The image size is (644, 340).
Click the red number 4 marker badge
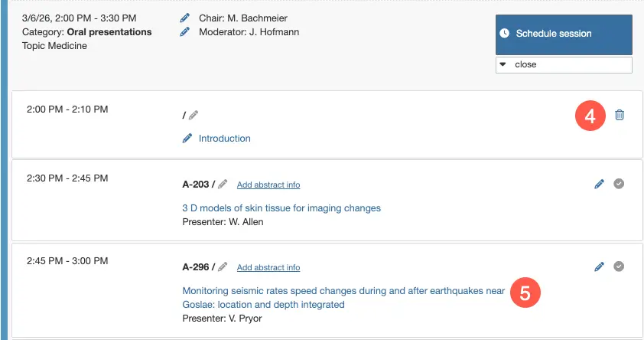pyautogui.click(x=589, y=116)
